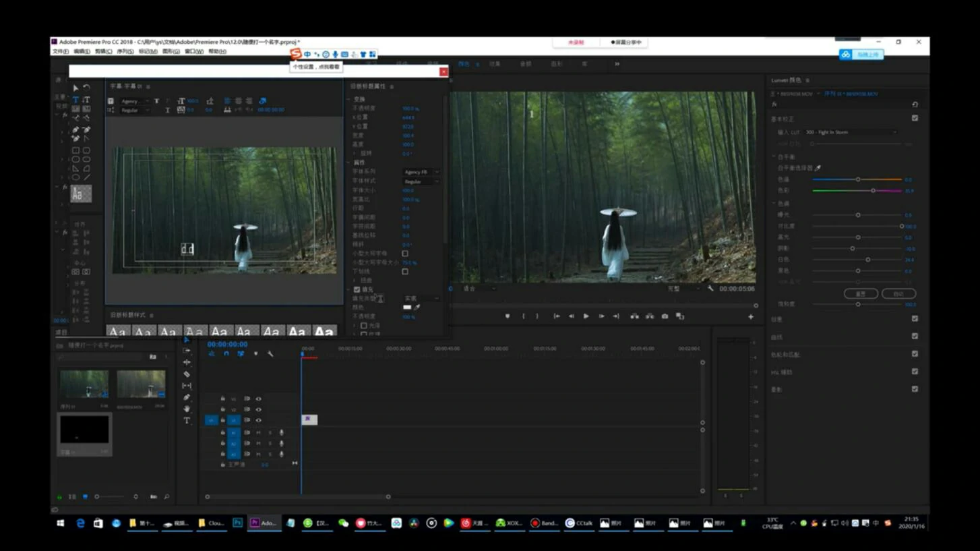
Task: Select the Track Select Forward tool
Action: (x=187, y=351)
